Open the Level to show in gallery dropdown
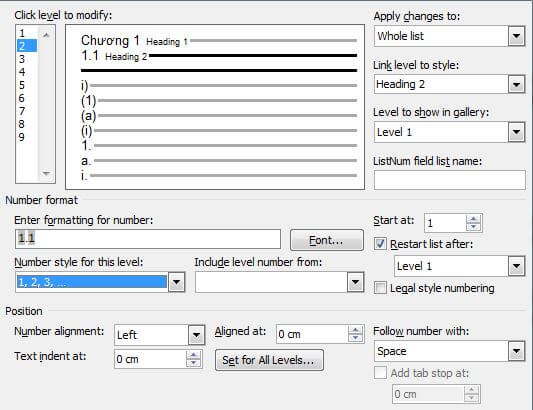This screenshot has width=533, height=410. coord(516,132)
